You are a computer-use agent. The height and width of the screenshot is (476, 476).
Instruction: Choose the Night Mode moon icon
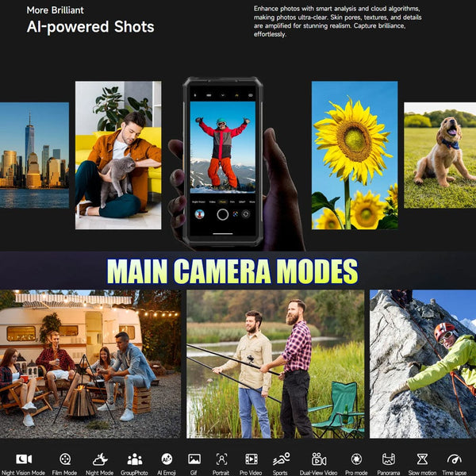pyautogui.click(x=100, y=459)
